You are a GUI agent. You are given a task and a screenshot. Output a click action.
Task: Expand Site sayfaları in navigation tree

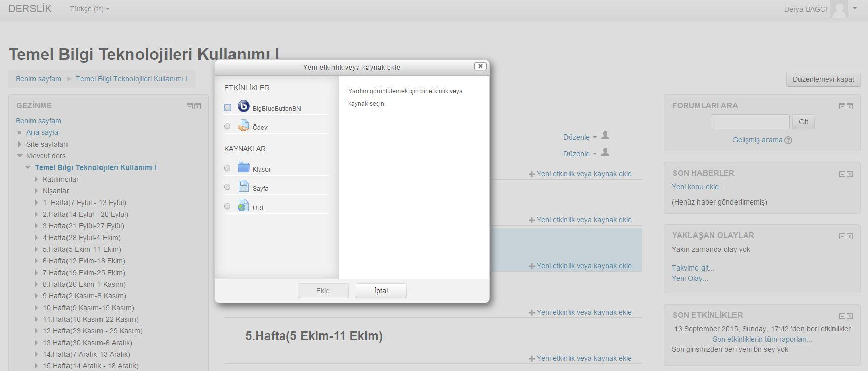[20, 144]
